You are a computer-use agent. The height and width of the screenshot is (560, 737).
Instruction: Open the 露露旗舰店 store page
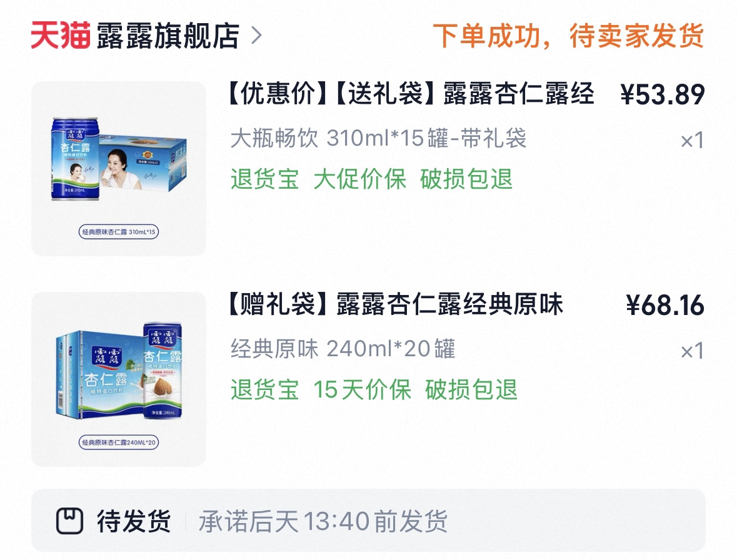click(x=168, y=36)
